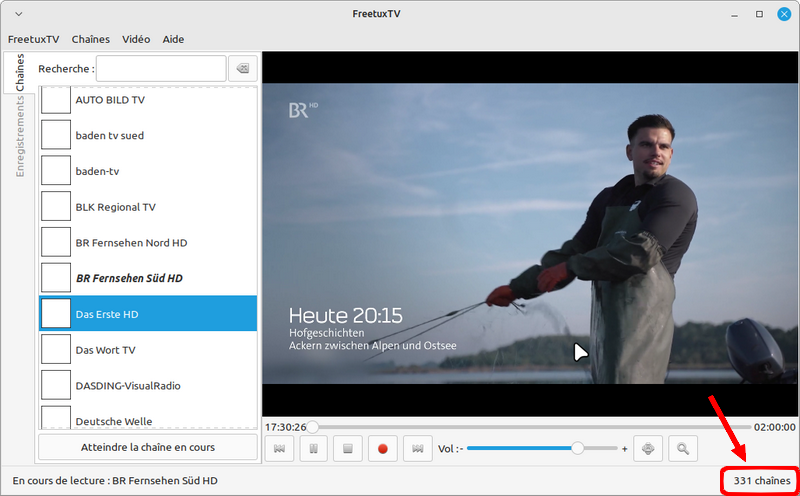800x496 pixels.
Task: Click the 331 chaînes status text
Action: [x=762, y=481]
